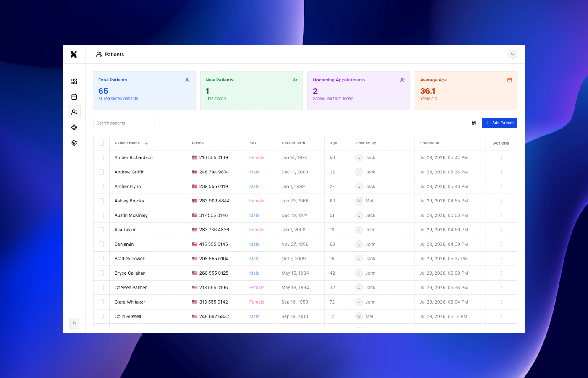This screenshot has height=378, width=588.
Task: Open actions menu for Benjamin
Action: pyautogui.click(x=501, y=244)
